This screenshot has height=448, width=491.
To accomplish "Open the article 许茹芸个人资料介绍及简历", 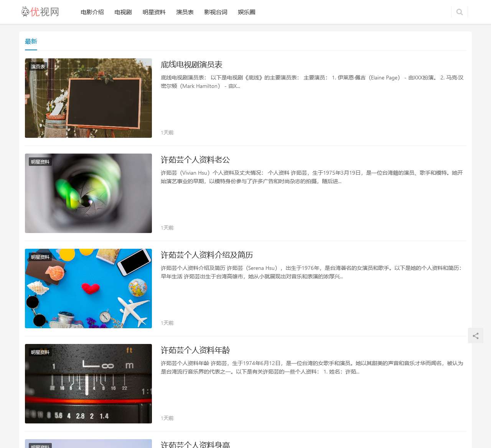I will click(x=207, y=255).
